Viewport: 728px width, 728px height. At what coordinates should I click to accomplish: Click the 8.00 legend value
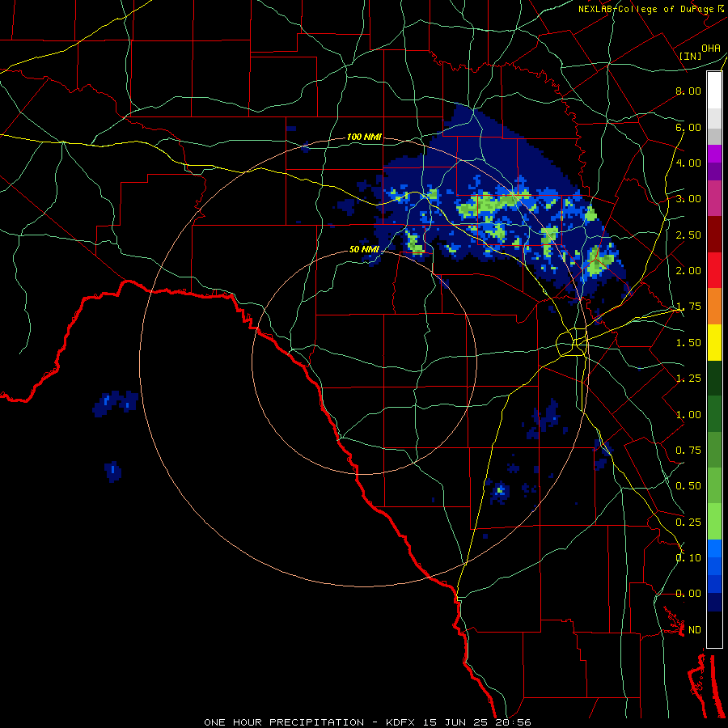click(x=688, y=91)
